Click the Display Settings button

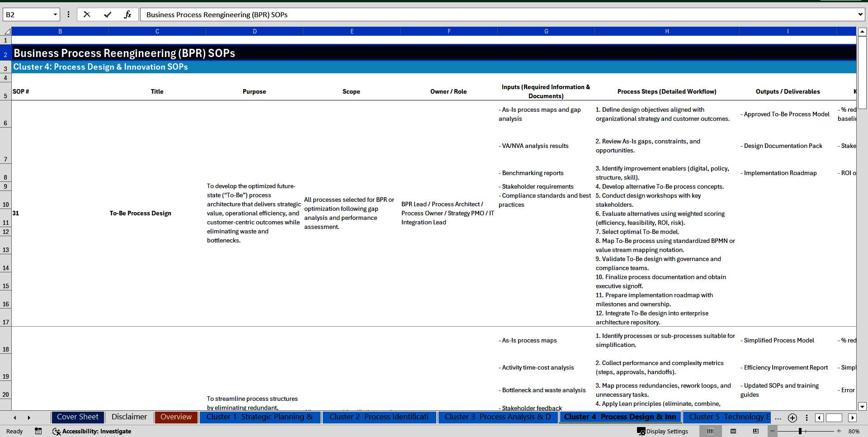tap(662, 431)
